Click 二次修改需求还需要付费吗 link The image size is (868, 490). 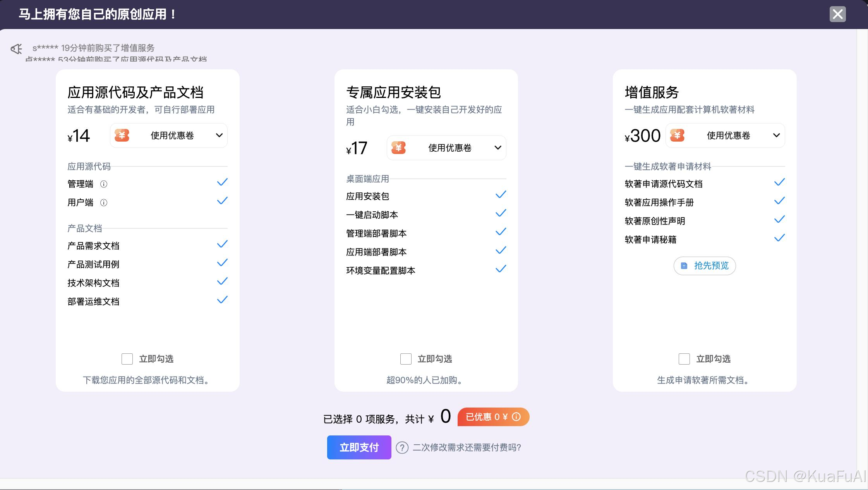467,448
